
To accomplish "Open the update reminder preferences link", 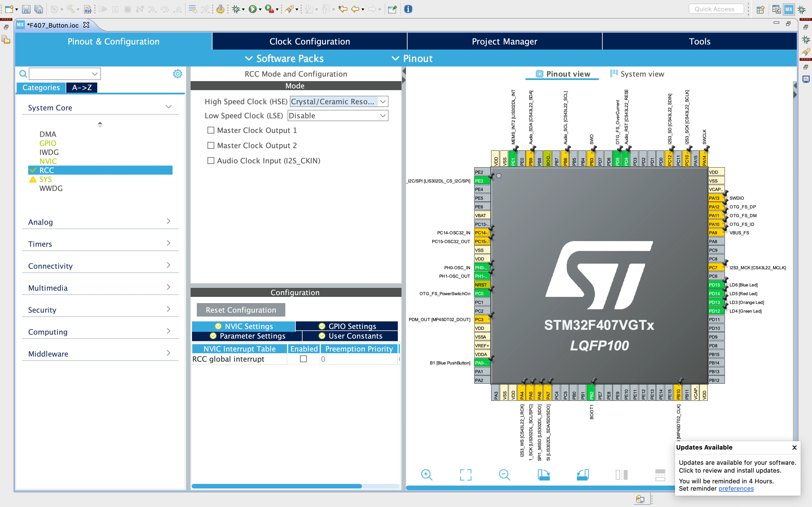I will (x=736, y=489).
